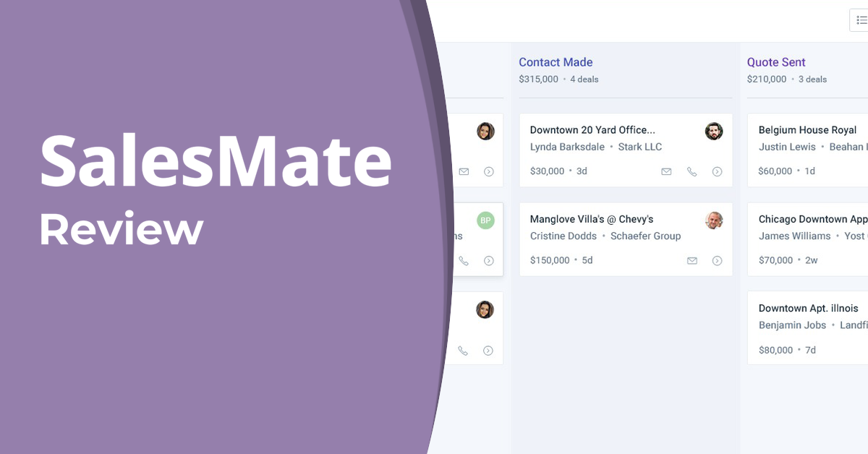Open the Stark LLC company link
Screen dimensions: 868x454
click(x=640, y=147)
